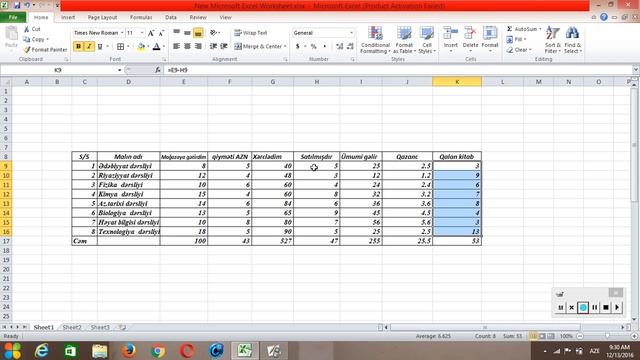Open the Number dialog launcher
640x360 pixels.
(x=353, y=60)
